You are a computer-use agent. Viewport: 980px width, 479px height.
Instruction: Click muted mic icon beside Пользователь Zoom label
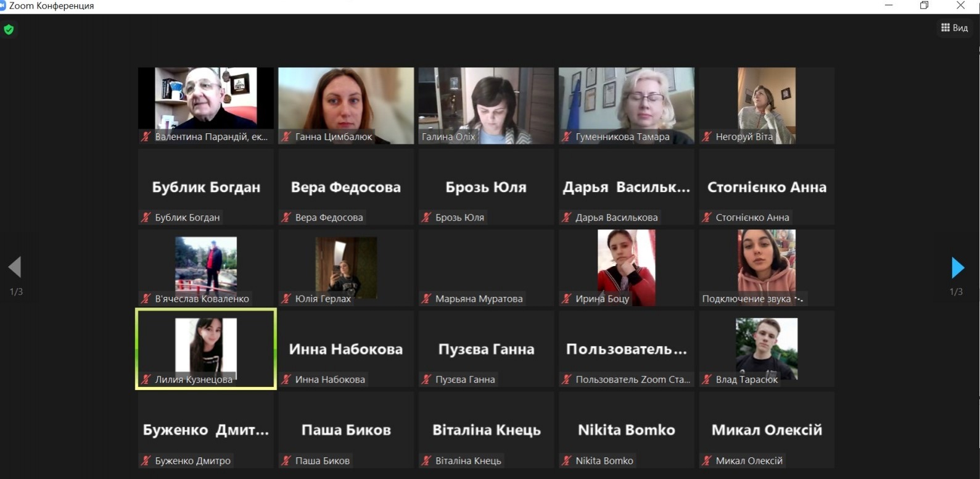(x=567, y=380)
